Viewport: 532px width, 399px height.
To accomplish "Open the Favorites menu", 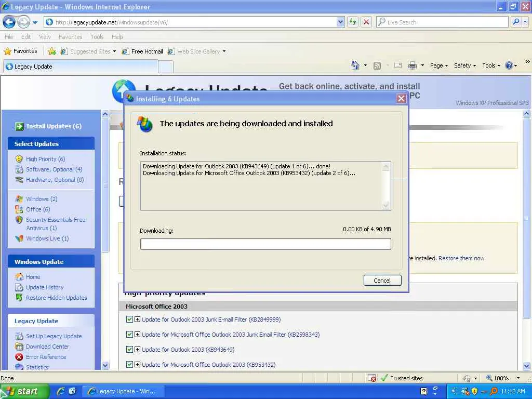I will click(70, 37).
